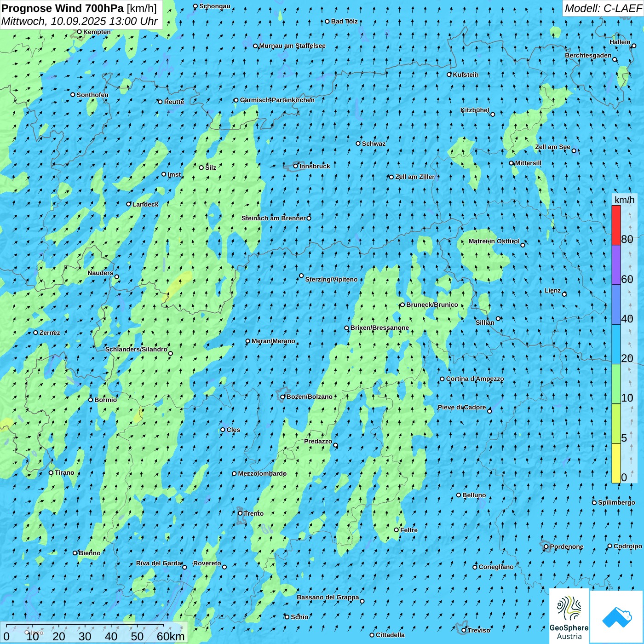Click the Bozen/Bolzano city marker
The height and width of the screenshot is (644, 644).
(x=283, y=397)
